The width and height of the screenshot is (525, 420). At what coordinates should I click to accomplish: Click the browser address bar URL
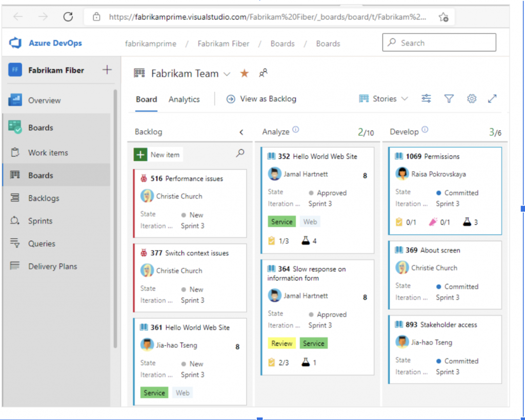[x=268, y=17]
